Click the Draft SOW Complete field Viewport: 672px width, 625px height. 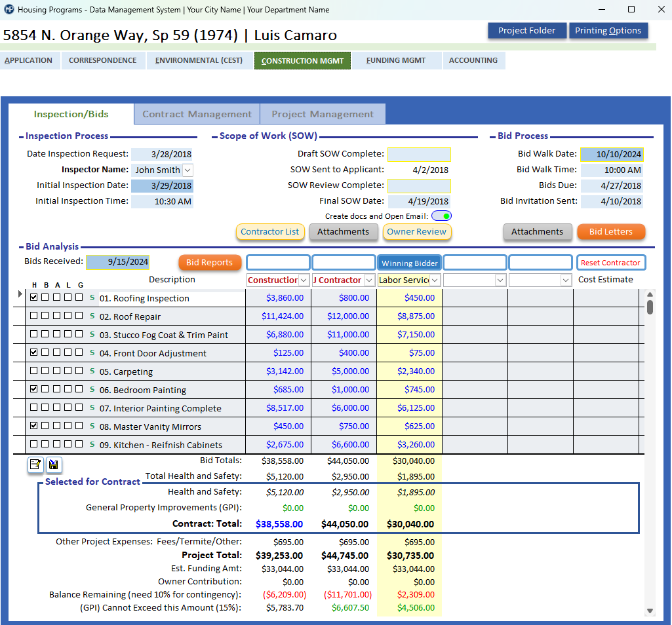pos(419,154)
